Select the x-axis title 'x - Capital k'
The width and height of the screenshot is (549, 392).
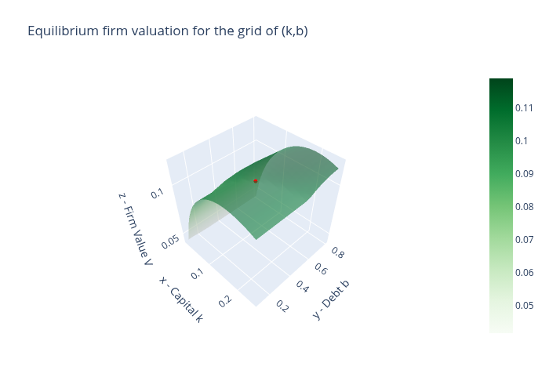[181, 299]
